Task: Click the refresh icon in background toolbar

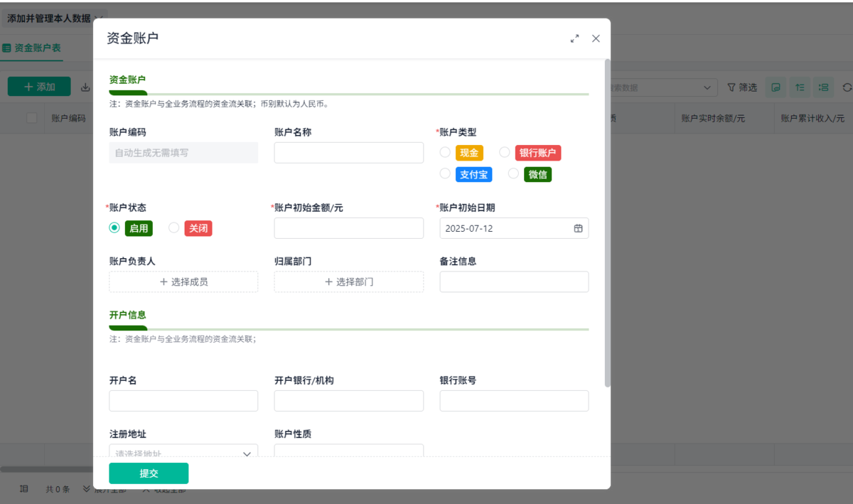Action: pos(847,87)
